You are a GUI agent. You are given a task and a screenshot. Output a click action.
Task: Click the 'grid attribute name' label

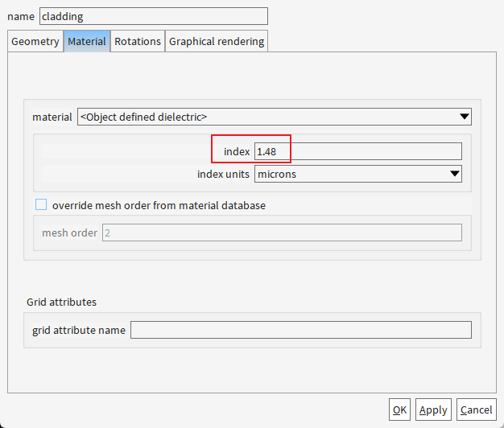pos(79,330)
